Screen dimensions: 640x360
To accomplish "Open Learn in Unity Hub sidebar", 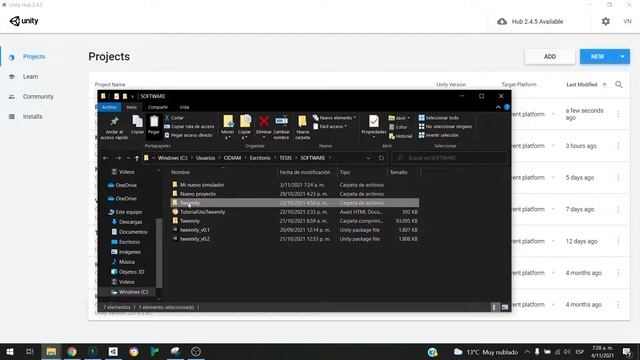I will [x=30, y=76].
